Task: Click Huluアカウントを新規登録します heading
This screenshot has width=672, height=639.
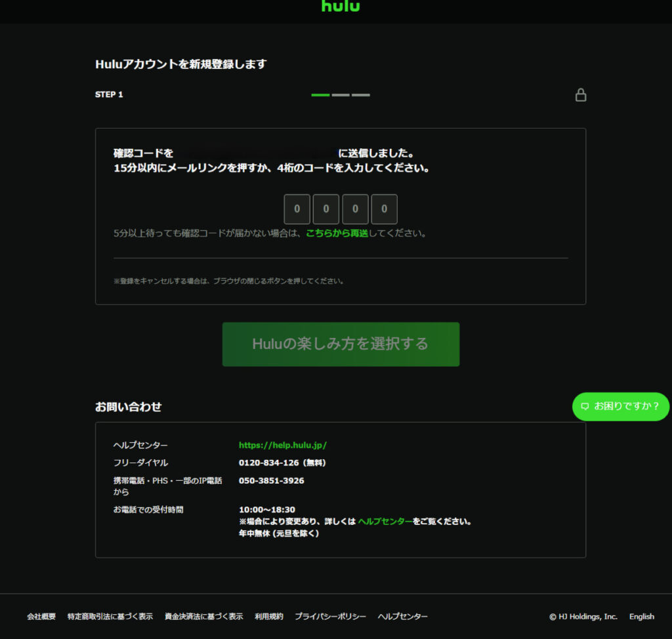Action: click(181, 64)
